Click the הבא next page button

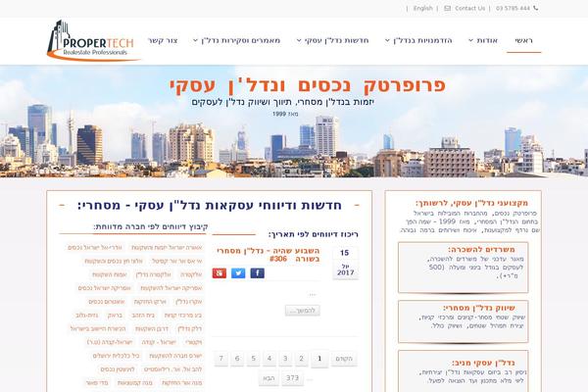[x=269, y=378]
